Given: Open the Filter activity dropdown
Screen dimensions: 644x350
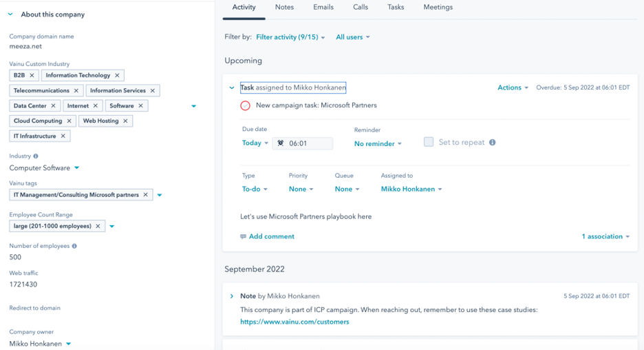Looking at the screenshot, I should pyautogui.click(x=290, y=37).
